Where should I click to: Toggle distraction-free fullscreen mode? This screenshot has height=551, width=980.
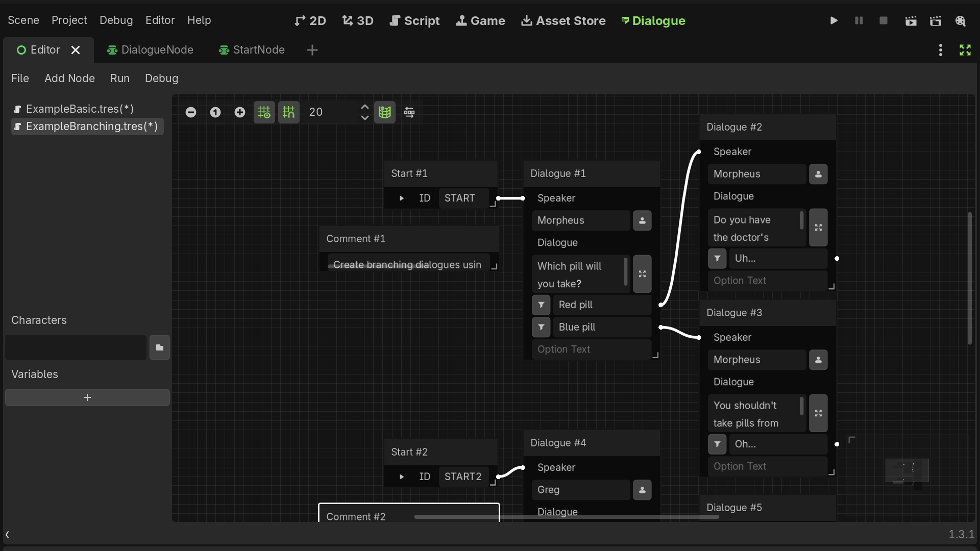click(x=965, y=50)
